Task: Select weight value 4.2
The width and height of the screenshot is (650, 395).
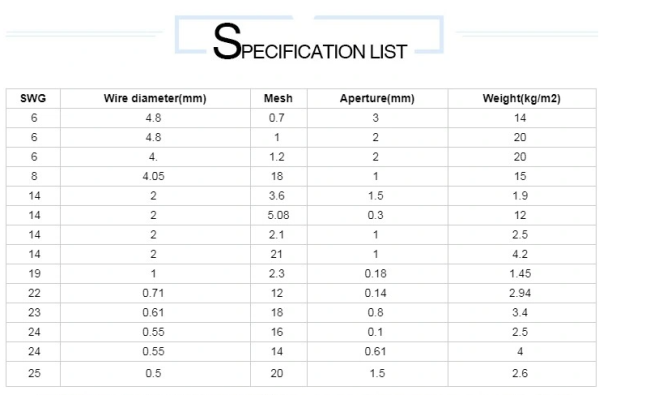Action: pyautogui.click(x=520, y=254)
